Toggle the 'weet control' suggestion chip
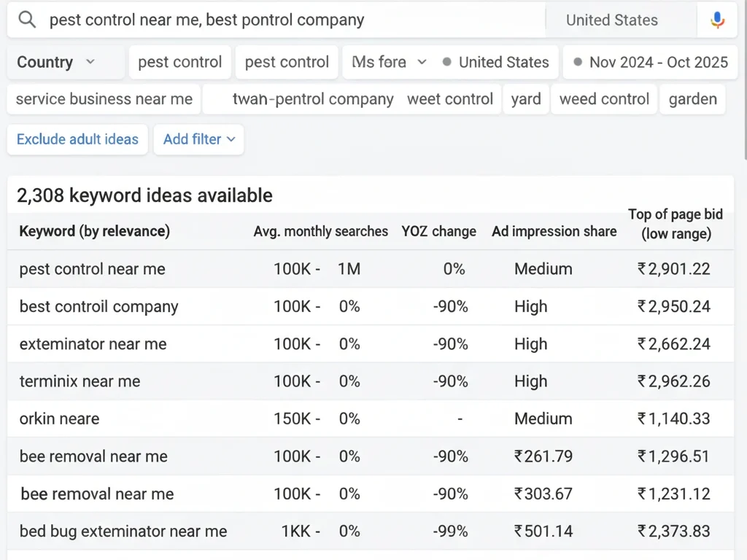This screenshot has height=560, width=747. tap(450, 98)
